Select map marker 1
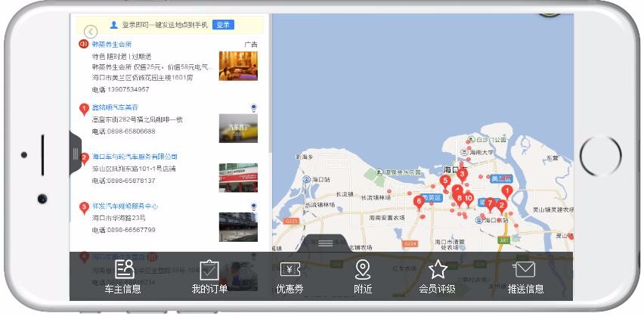 tap(507, 192)
